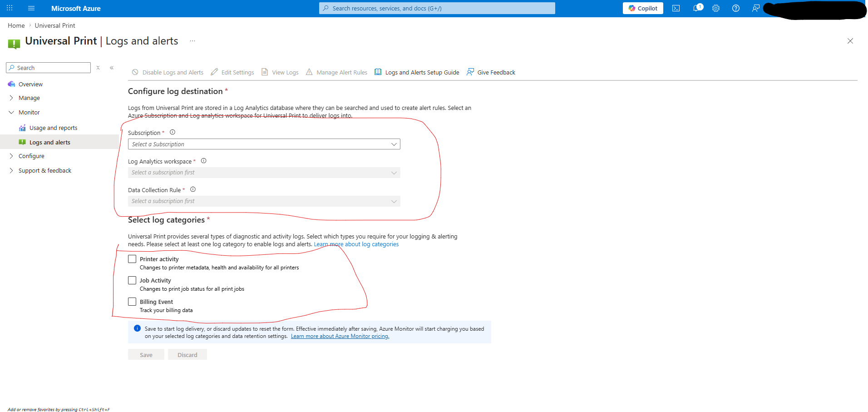Click Disable Logs and Alerts command
Image resolution: width=868 pixels, height=412 pixels.
tap(168, 72)
